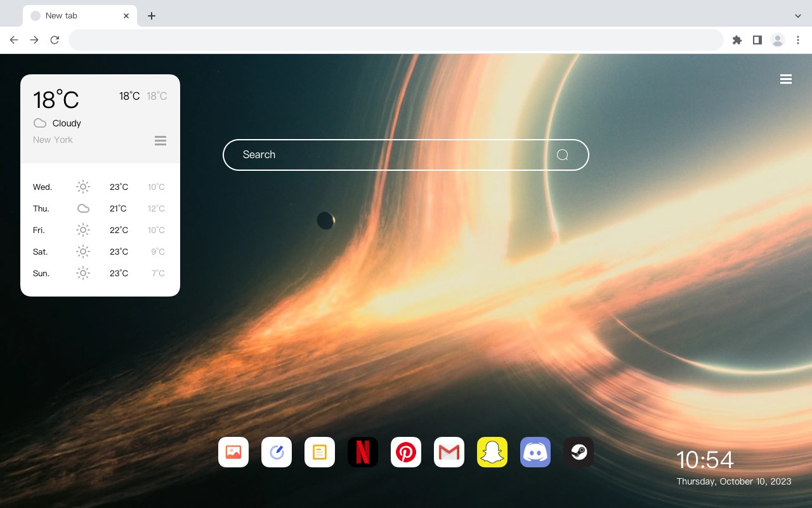Open a new tab with plus button
The width and height of the screenshot is (812, 508).
point(151,16)
